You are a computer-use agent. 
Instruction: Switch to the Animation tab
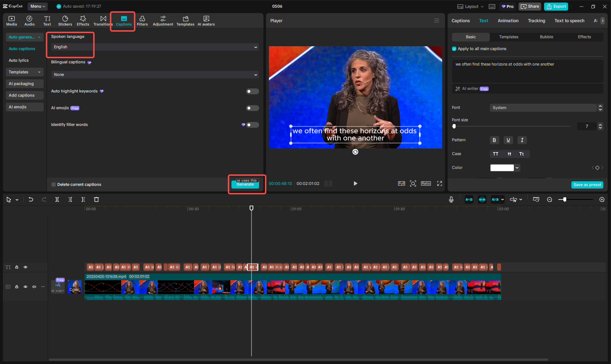[508, 21]
